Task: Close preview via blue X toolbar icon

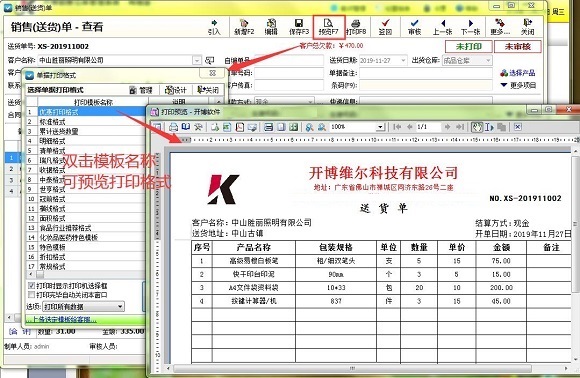Action: [x=518, y=127]
